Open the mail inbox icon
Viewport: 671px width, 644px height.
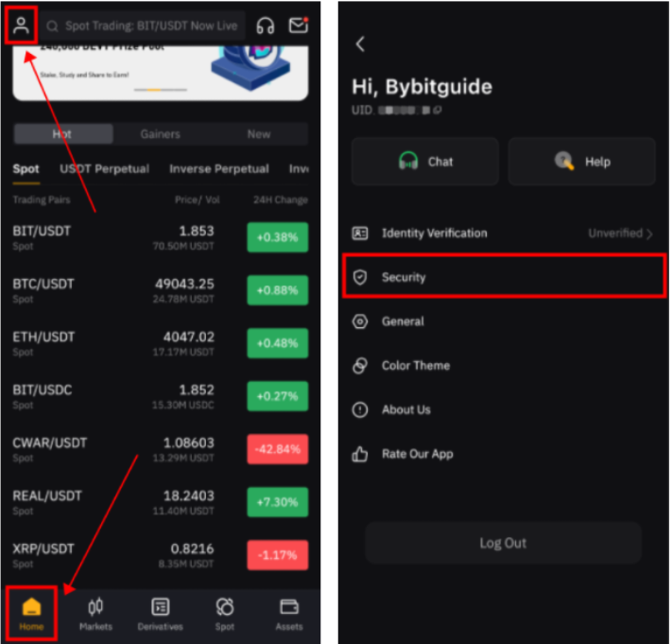click(x=299, y=26)
